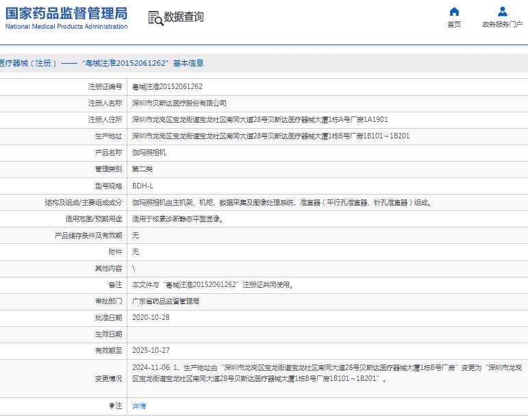Click the page title with 粤械注准20152061262 基本信息
This screenshot has height=420, width=528.
(101, 63)
